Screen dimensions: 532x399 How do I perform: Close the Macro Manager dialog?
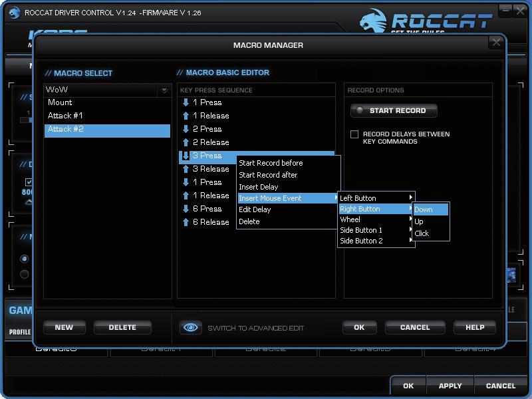(x=496, y=43)
